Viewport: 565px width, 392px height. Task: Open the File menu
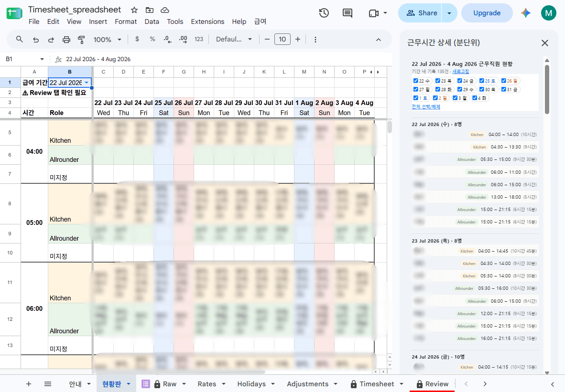pyautogui.click(x=34, y=21)
